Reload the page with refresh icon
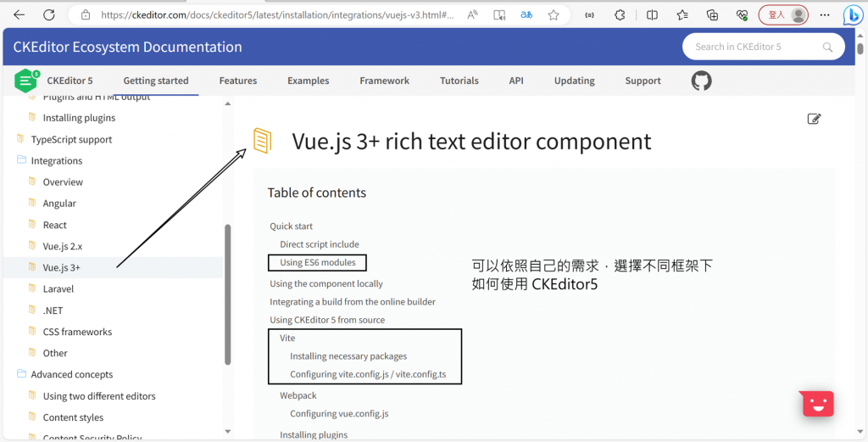The height and width of the screenshot is (442, 868). [49, 15]
